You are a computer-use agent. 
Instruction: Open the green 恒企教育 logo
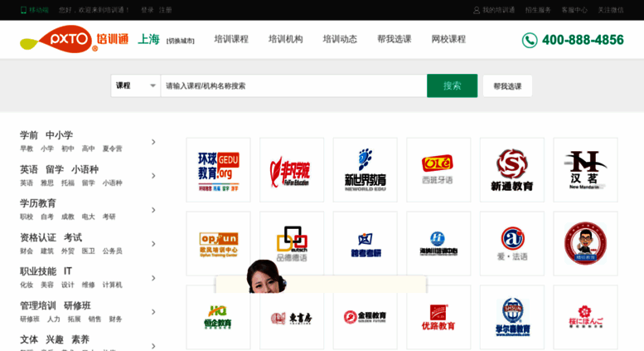(x=218, y=317)
